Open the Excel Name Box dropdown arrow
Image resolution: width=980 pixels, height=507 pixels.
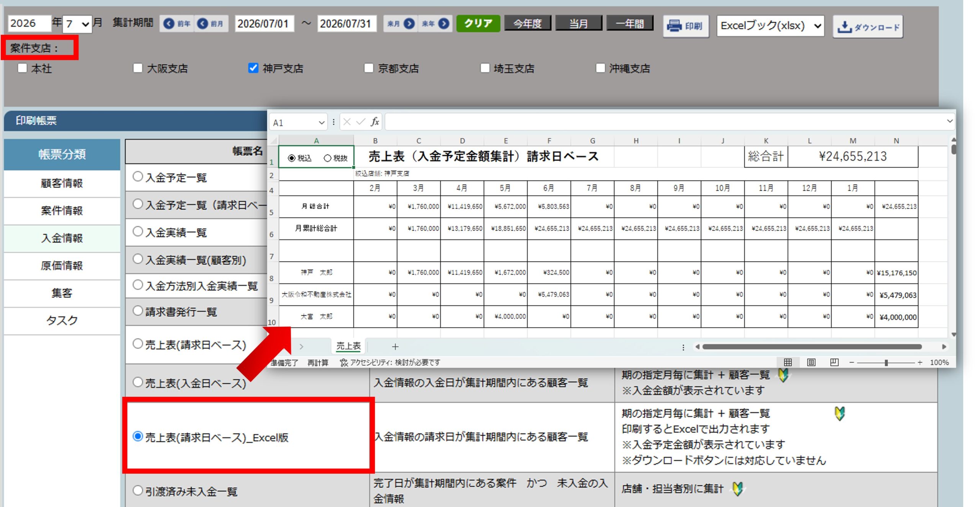[x=321, y=122]
